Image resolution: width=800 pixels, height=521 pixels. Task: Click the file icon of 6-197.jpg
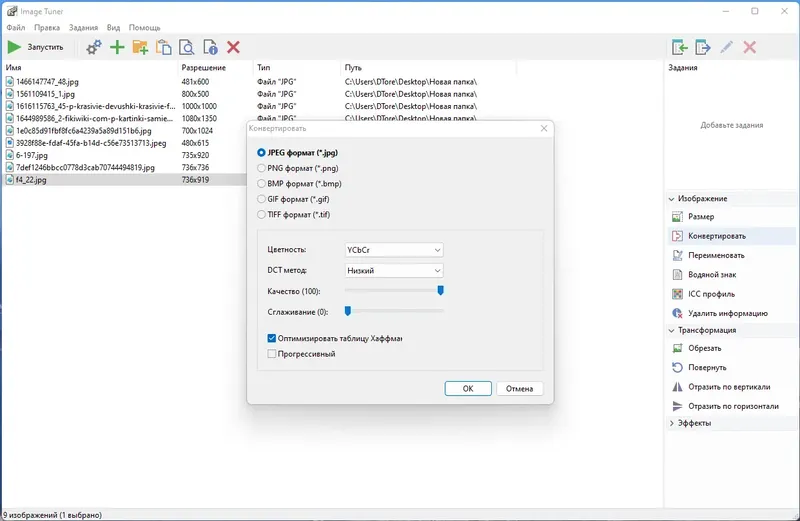(10, 155)
